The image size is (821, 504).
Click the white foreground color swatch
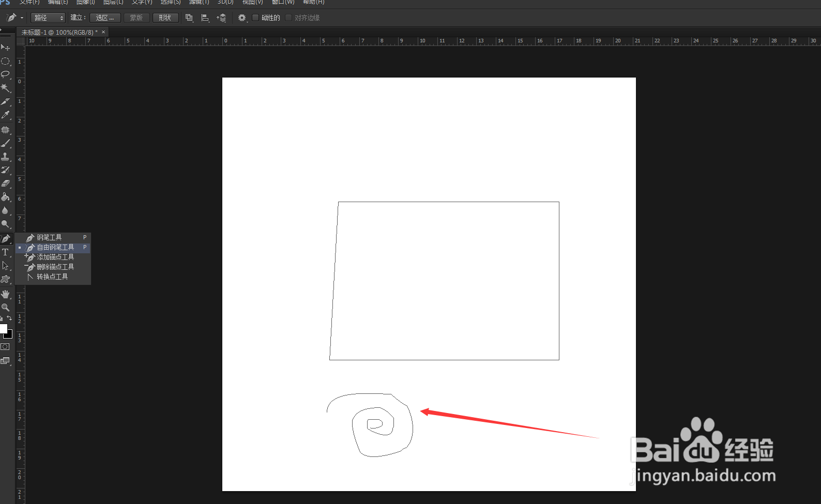coord(3,328)
